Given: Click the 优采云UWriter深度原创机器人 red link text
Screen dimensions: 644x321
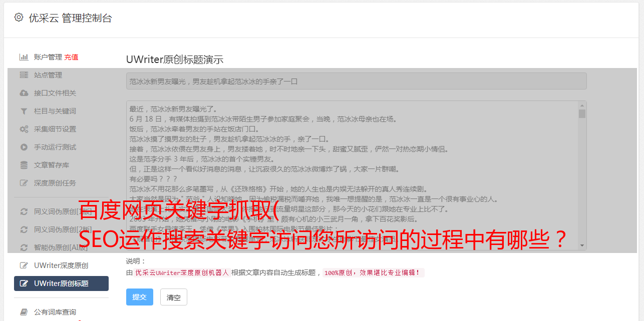Looking at the screenshot, I should (182, 272).
